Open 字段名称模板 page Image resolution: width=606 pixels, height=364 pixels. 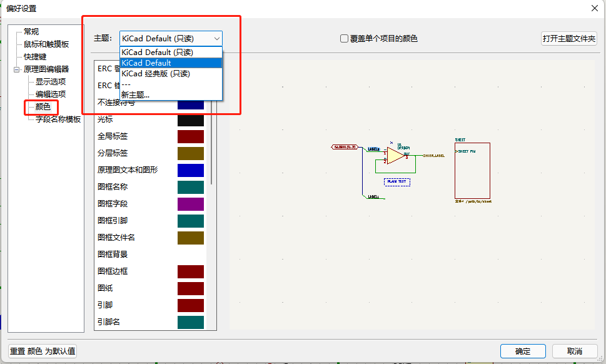click(58, 119)
